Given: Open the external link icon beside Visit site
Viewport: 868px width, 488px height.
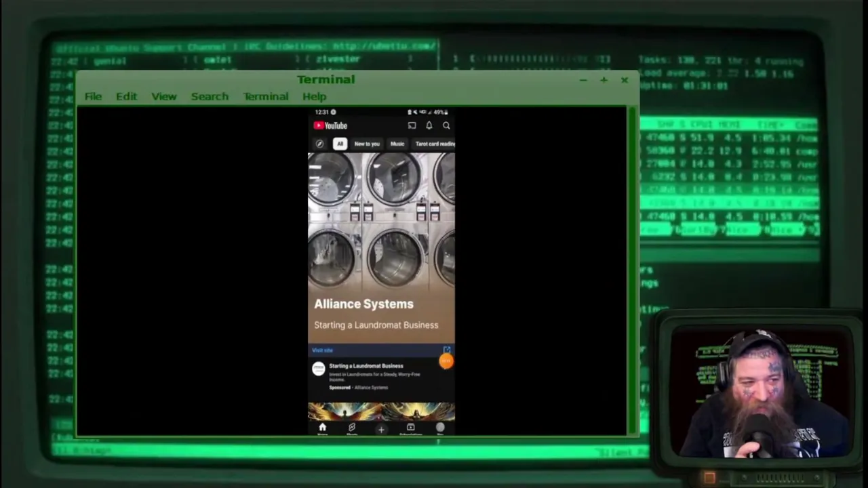Looking at the screenshot, I should (x=446, y=350).
